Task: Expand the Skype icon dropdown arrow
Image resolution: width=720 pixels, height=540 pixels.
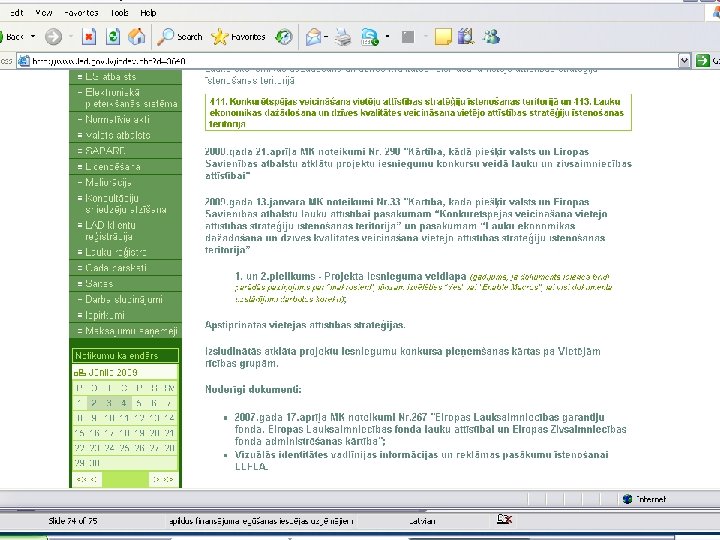Action: [388, 36]
